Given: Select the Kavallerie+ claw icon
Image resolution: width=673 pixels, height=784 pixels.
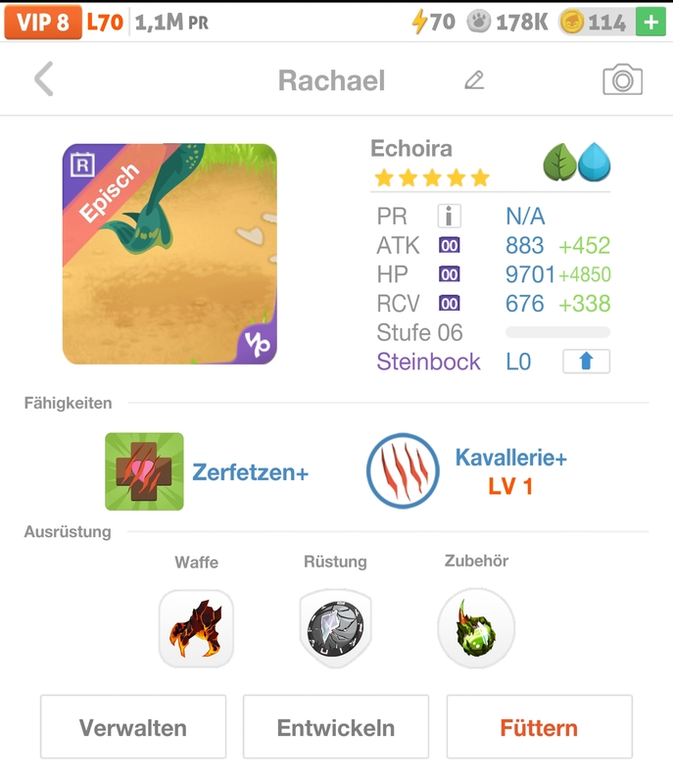Looking at the screenshot, I should 403,471.
